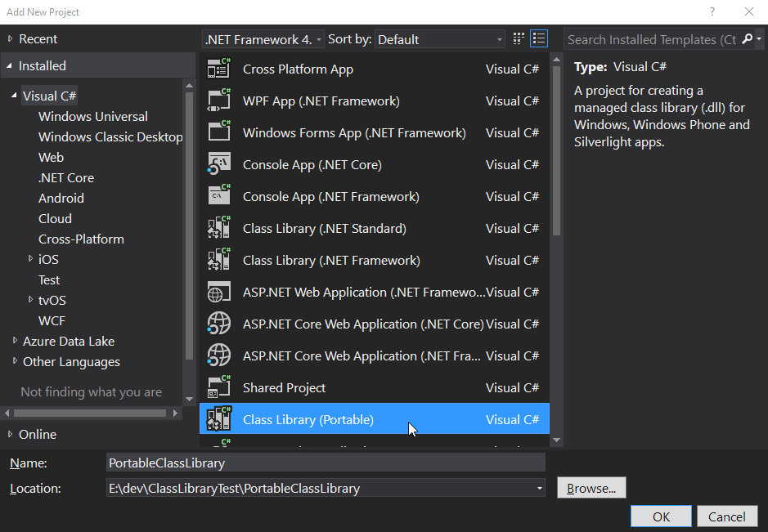The width and height of the screenshot is (768, 532).
Task: Click the Search Installed Templates box
Action: tap(652, 39)
